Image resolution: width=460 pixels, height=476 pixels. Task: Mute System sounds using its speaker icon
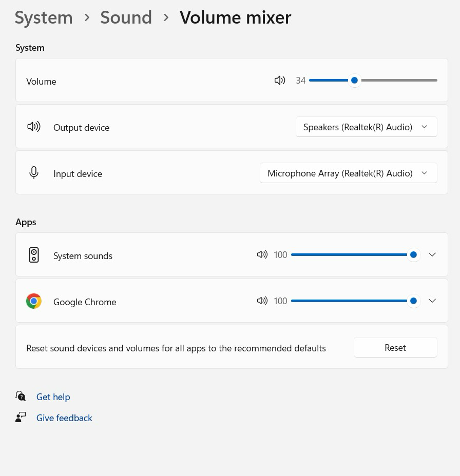[262, 255]
